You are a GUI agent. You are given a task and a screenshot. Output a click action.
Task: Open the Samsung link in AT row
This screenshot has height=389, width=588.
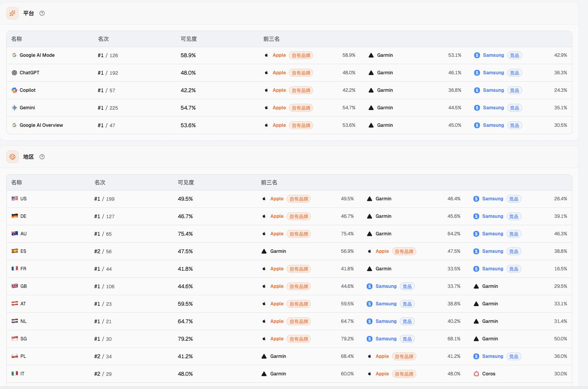386,304
